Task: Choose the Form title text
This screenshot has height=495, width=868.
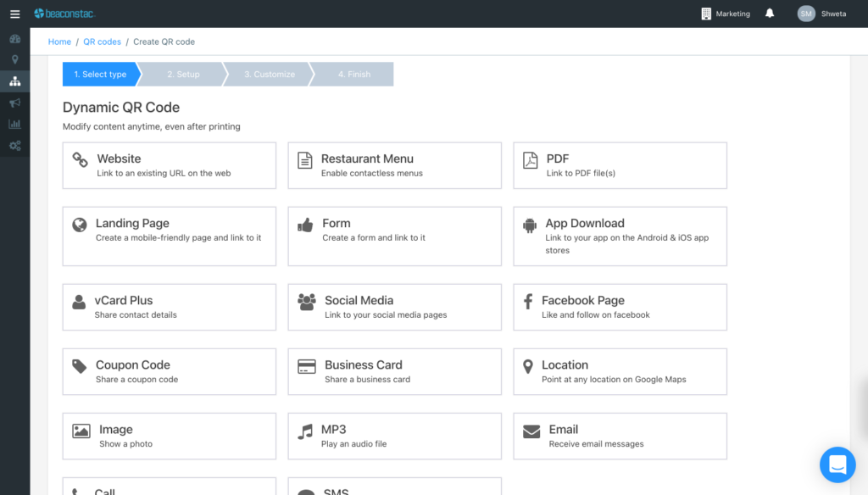Action: pyautogui.click(x=336, y=223)
